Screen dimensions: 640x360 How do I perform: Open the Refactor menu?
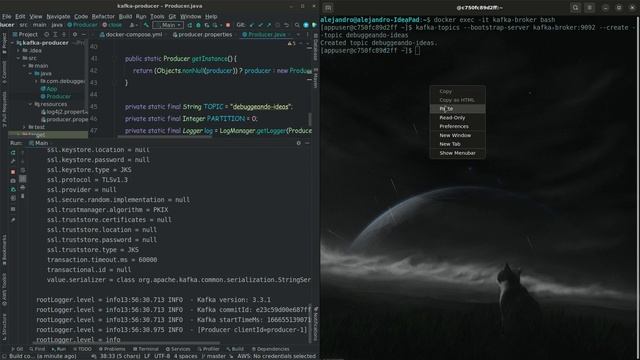click(103, 16)
